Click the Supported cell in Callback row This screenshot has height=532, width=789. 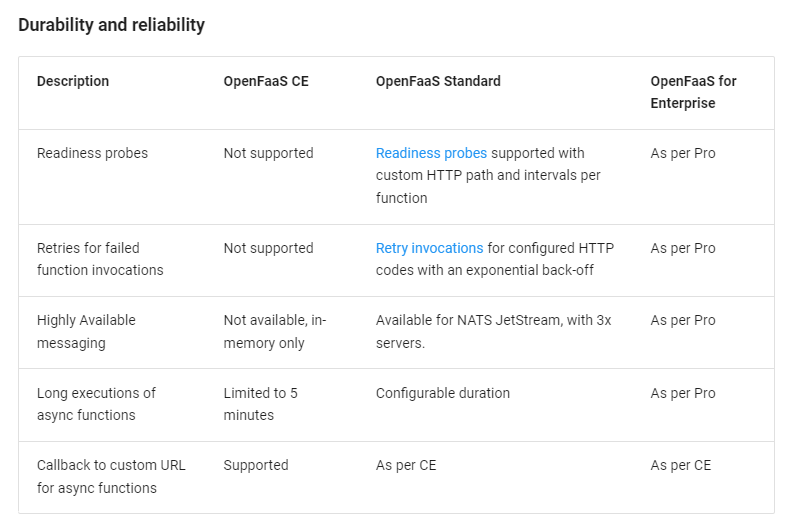pos(256,466)
